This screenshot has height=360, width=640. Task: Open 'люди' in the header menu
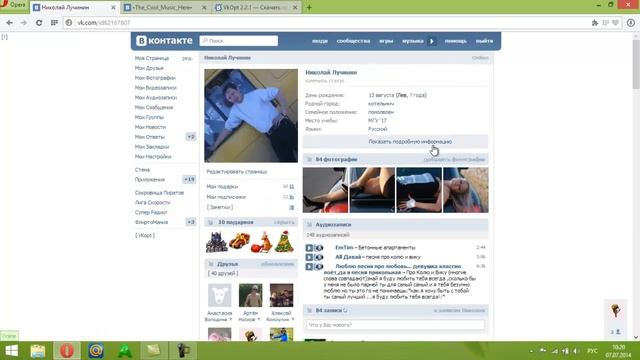pos(320,41)
